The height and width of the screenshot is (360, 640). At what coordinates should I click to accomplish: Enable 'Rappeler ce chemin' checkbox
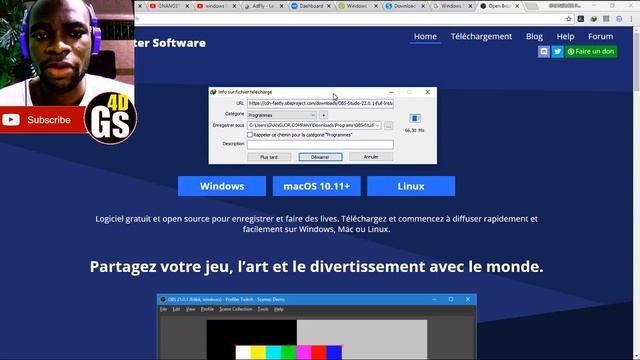pyautogui.click(x=250, y=135)
